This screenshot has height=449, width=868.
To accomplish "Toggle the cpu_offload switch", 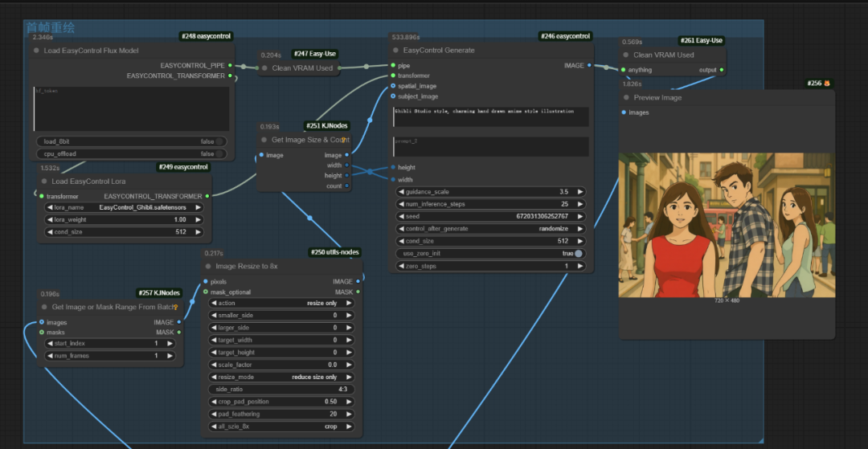I will pos(219,153).
